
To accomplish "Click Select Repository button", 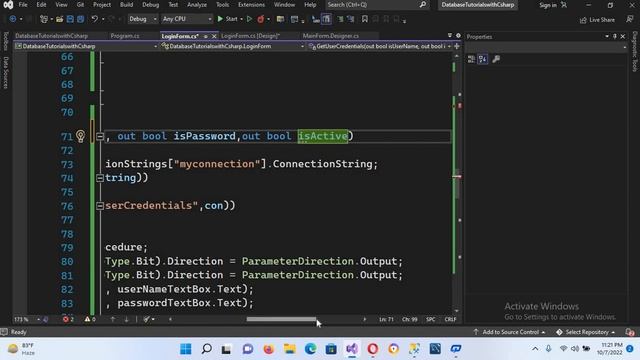I will (586, 332).
